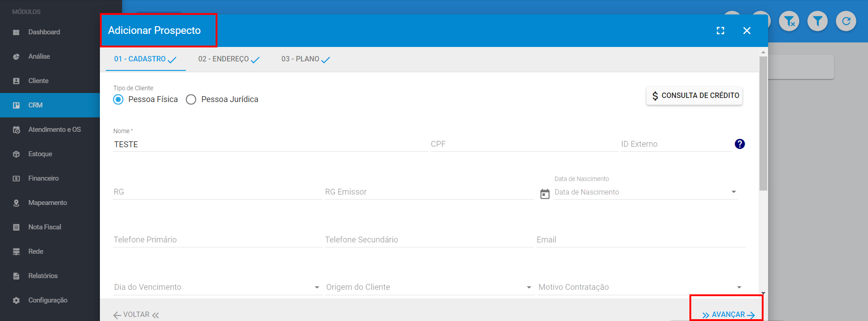Switch to the 01 - CADASTRO tab

click(146, 59)
